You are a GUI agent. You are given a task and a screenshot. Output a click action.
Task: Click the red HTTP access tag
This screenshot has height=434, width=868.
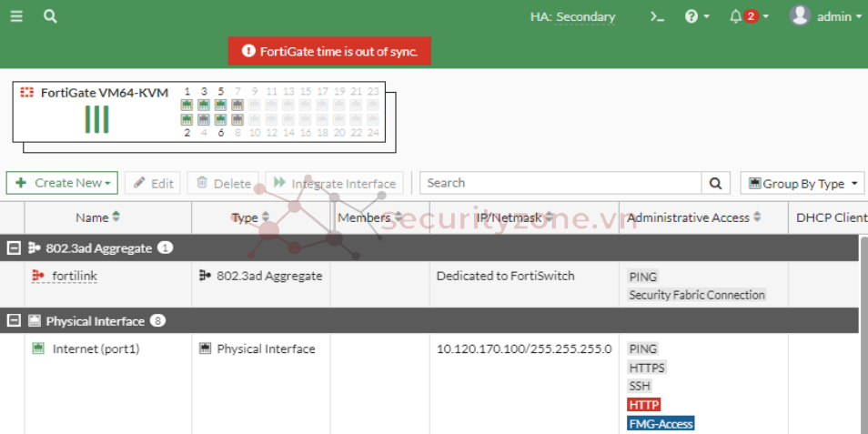pyautogui.click(x=644, y=405)
